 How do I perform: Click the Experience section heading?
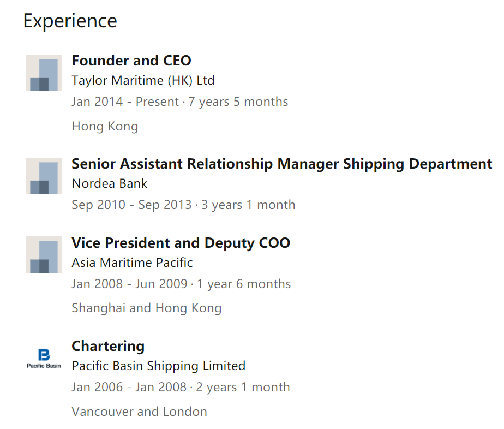point(70,21)
